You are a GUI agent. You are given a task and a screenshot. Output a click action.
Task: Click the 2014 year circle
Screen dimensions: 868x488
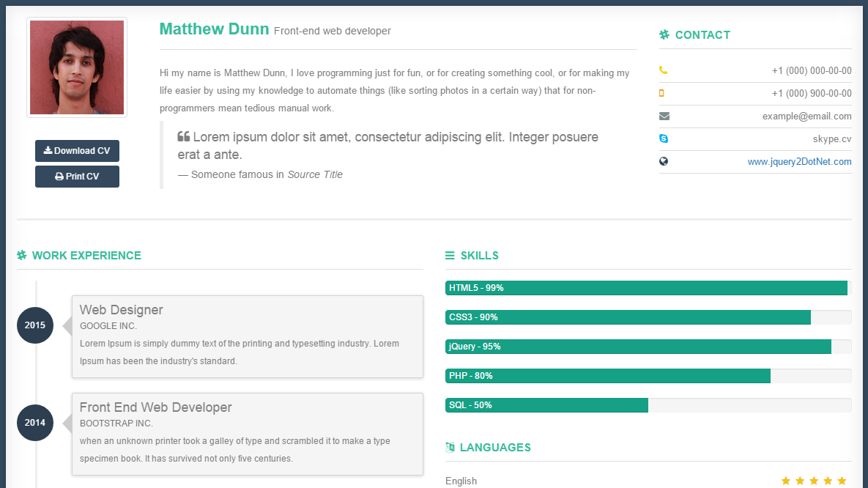pyautogui.click(x=34, y=423)
